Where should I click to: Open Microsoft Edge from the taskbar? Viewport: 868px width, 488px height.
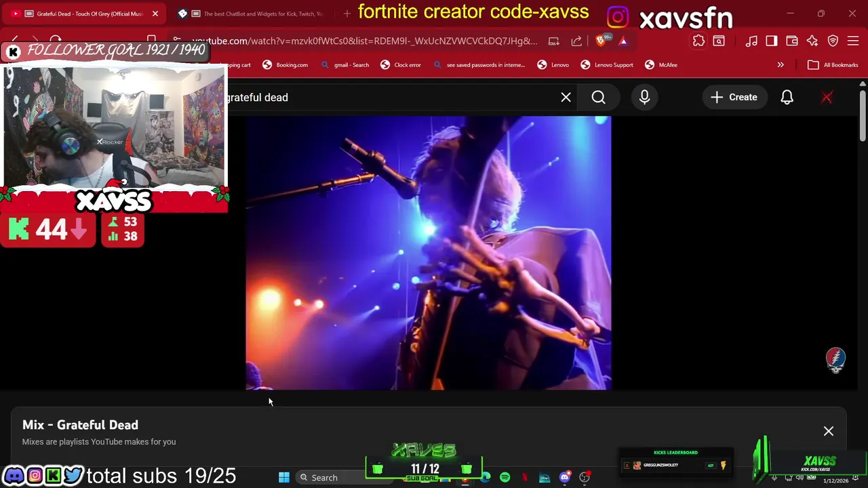pyautogui.click(x=485, y=478)
